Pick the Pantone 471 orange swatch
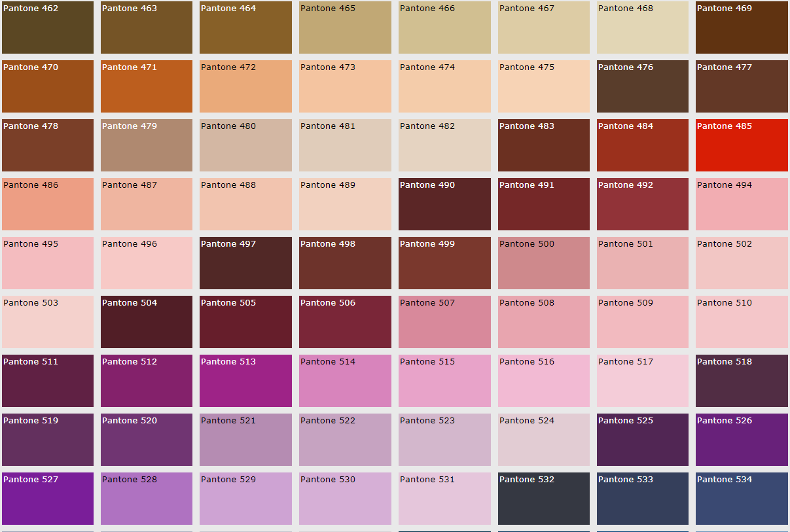The width and height of the screenshot is (790, 532). 147,86
